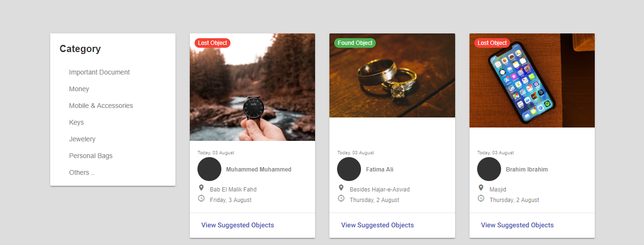View Suggested Objects for the watch card
Viewport: 644px width, 245px height.
(238, 225)
